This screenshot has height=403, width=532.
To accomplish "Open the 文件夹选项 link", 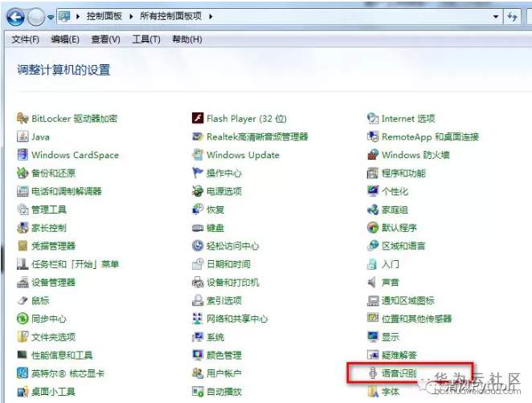I will tap(53, 337).
